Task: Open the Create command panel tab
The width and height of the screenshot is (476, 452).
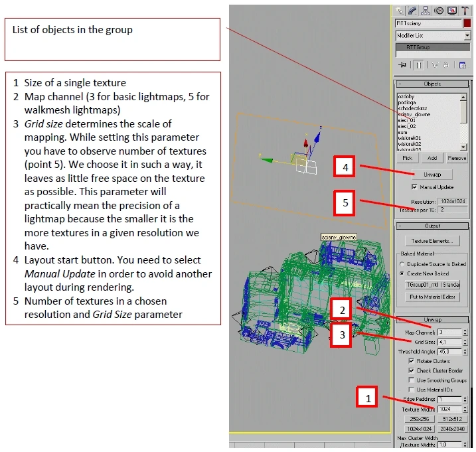Action: (400, 11)
